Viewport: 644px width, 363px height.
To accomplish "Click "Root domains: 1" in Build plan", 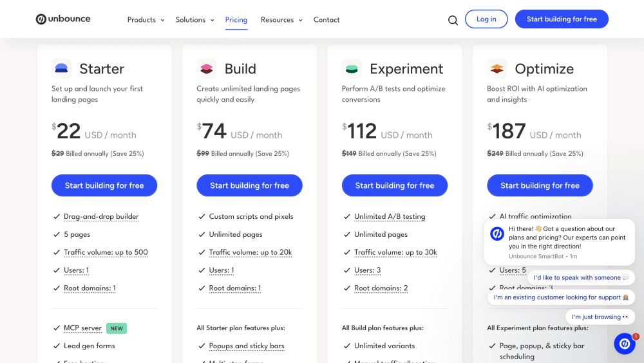I will coord(235,288).
